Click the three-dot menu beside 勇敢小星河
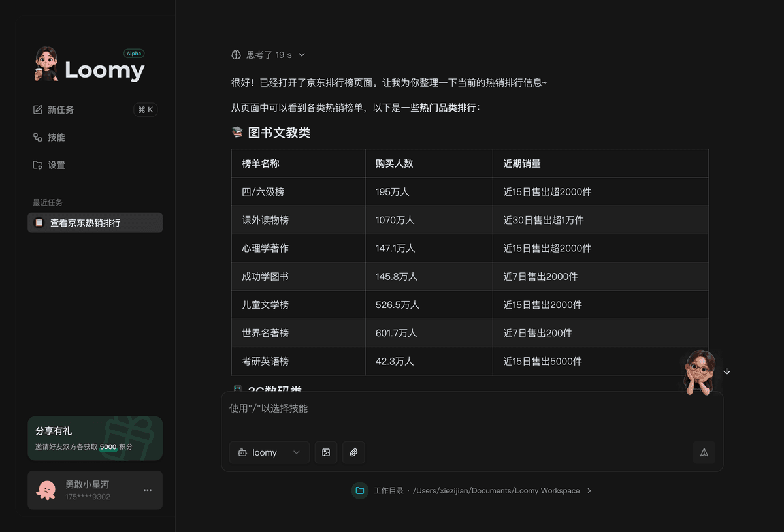 click(x=148, y=490)
